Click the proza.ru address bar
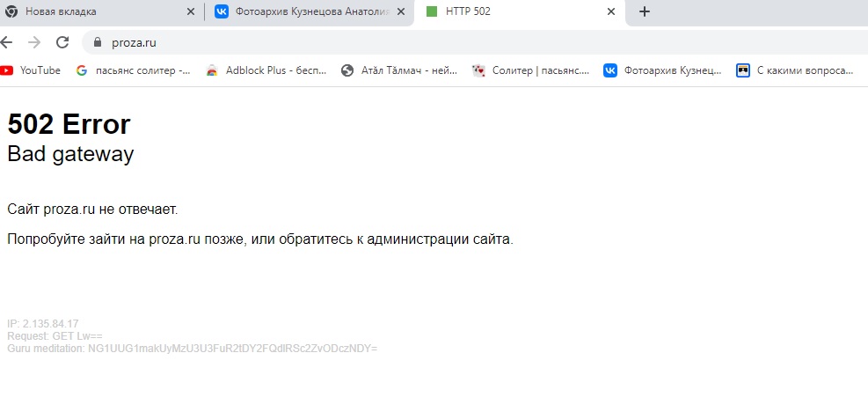Viewport: 868px width, 412px height. tap(476, 42)
